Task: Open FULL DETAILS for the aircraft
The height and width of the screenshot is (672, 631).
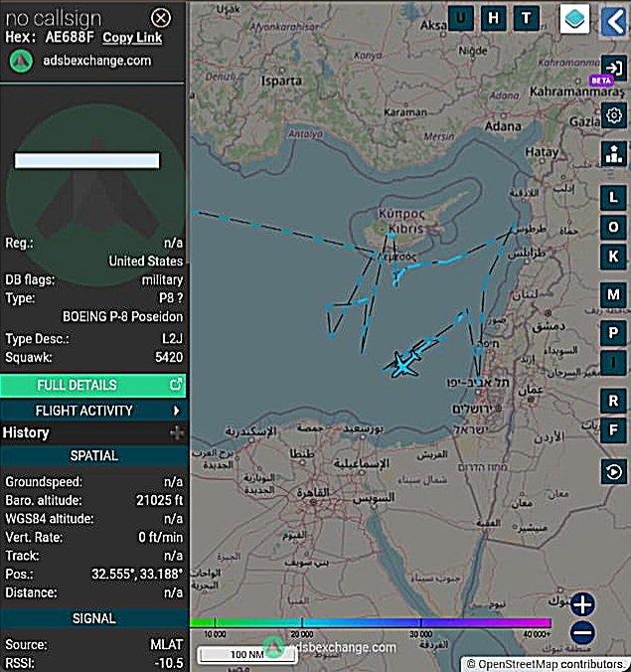Action: tap(93, 385)
